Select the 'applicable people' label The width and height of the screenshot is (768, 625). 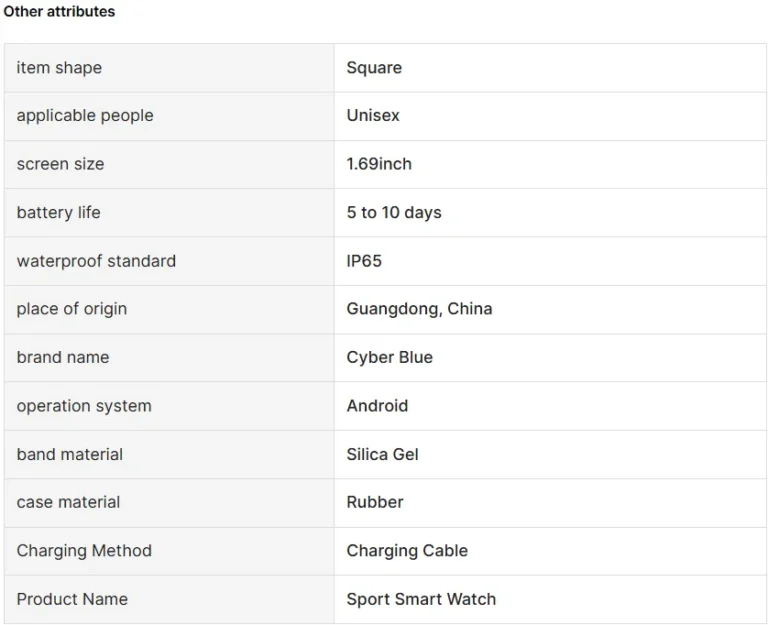tap(85, 116)
